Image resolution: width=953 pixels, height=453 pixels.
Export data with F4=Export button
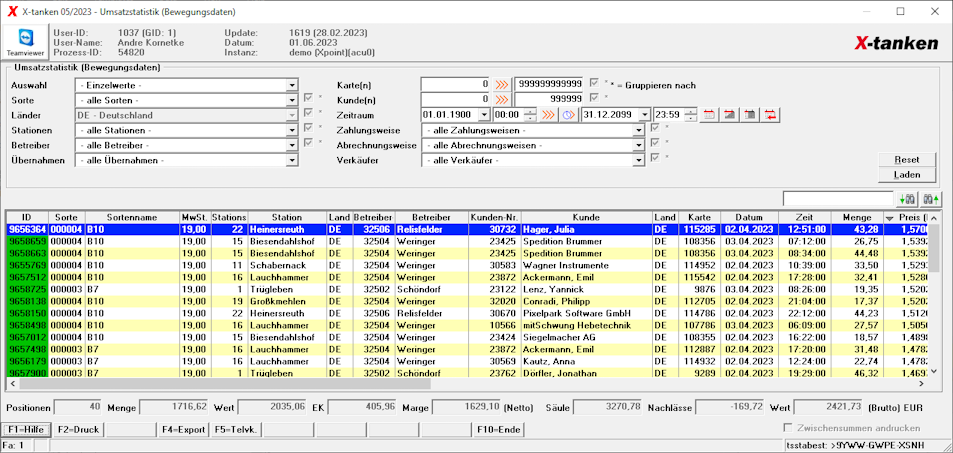click(x=184, y=429)
